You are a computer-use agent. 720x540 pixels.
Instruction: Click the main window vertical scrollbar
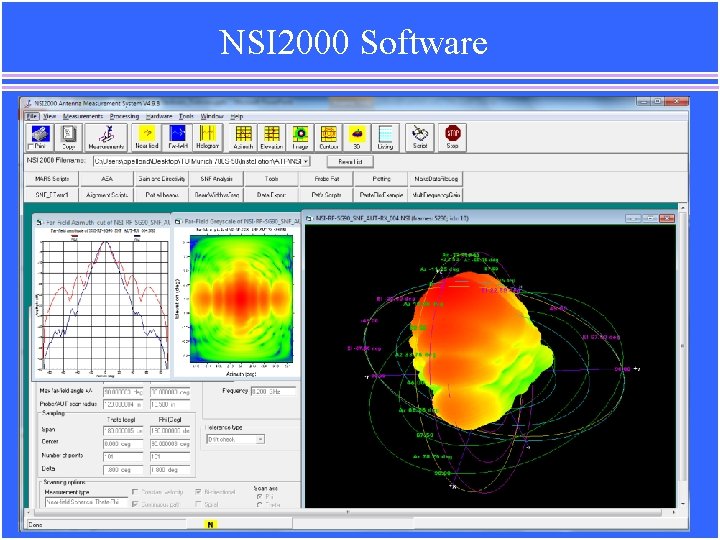click(x=682, y=356)
